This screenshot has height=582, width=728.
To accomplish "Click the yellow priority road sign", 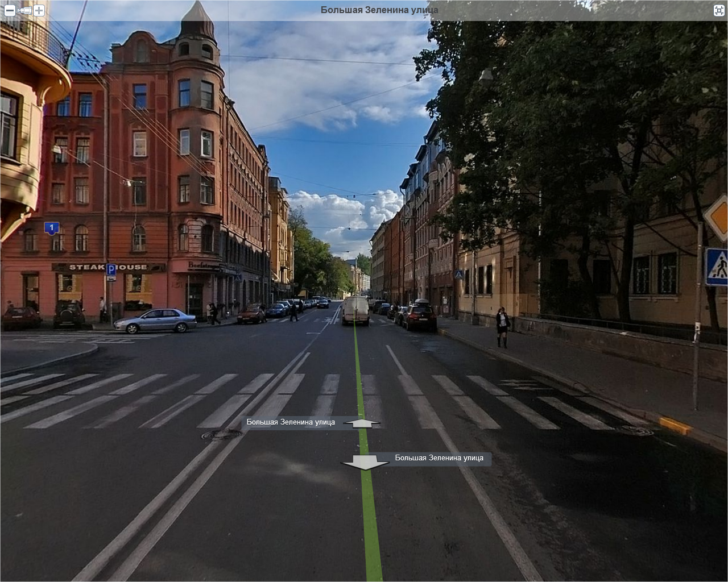I will 718,217.
